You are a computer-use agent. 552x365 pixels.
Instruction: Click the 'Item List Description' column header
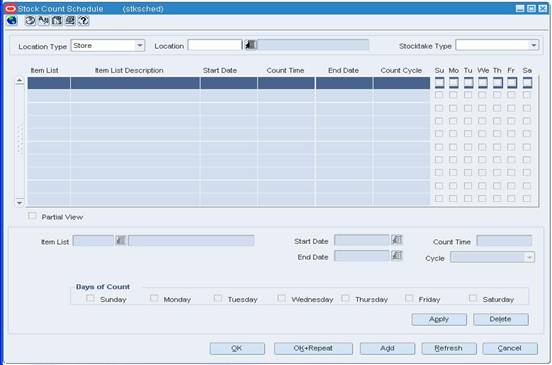pos(129,70)
